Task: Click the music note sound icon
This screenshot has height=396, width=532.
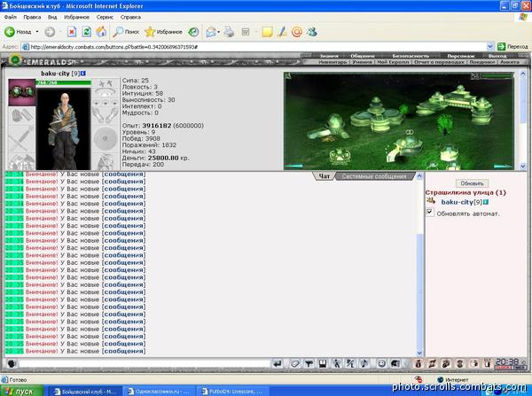Action: pos(364,364)
